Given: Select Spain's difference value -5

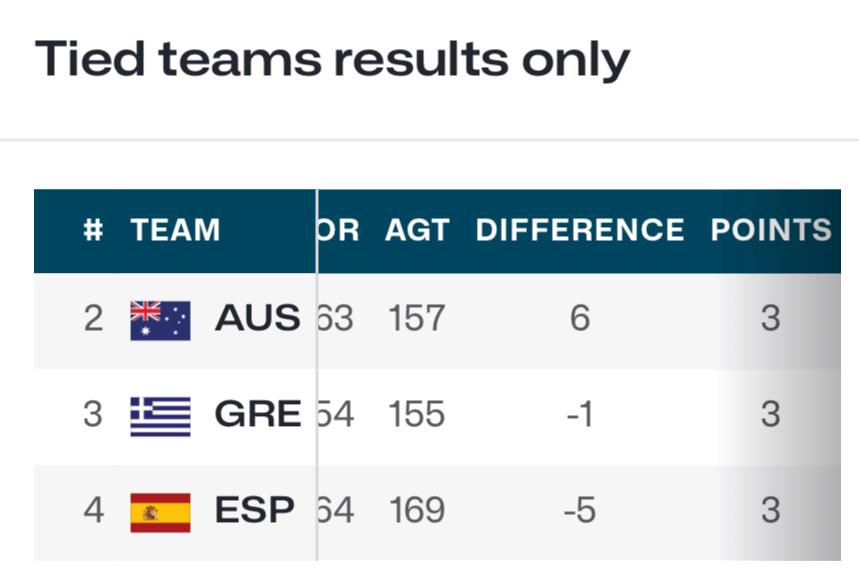Looking at the screenshot, I should click(x=580, y=511).
